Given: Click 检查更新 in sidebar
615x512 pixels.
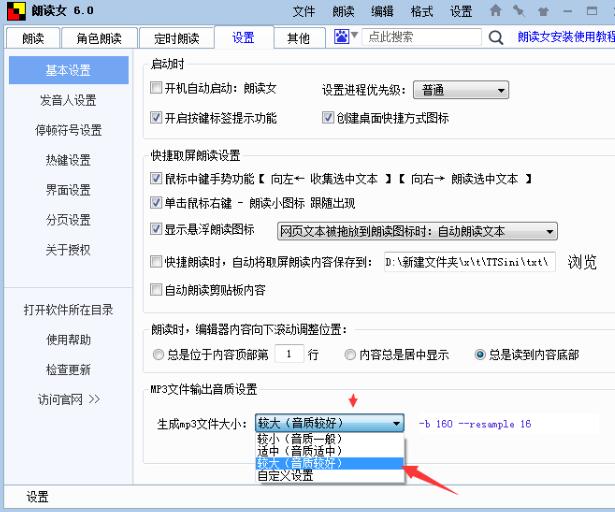Looking at the screenshot, I should [68, 370].
